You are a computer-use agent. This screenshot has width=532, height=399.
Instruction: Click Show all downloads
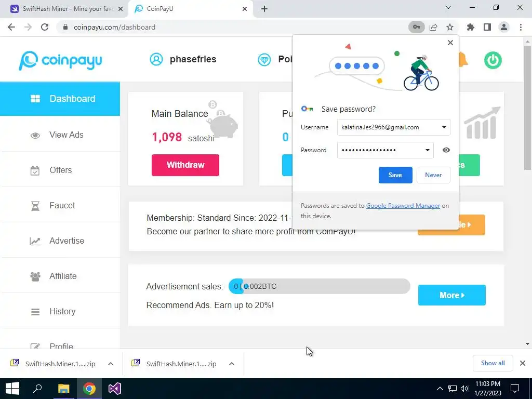pos(493,363)
